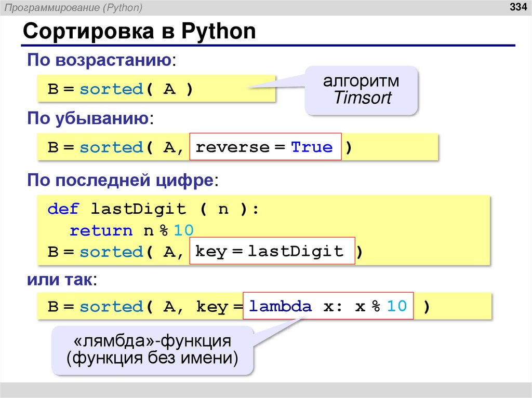Toggle the red-outlined reverse = True box

pyautogui.click(x=265, y=147)
